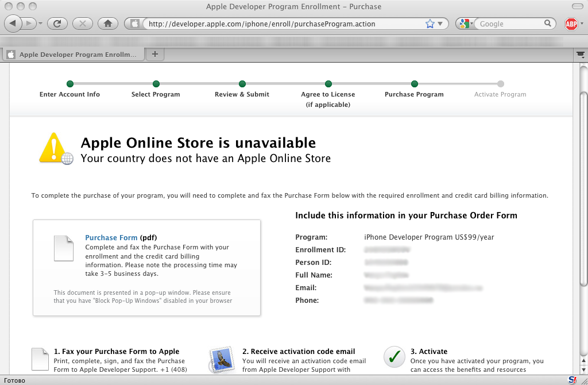
Task: Go back with the browser back arrow
Action: pyautogui.click(x=13, y=24)
